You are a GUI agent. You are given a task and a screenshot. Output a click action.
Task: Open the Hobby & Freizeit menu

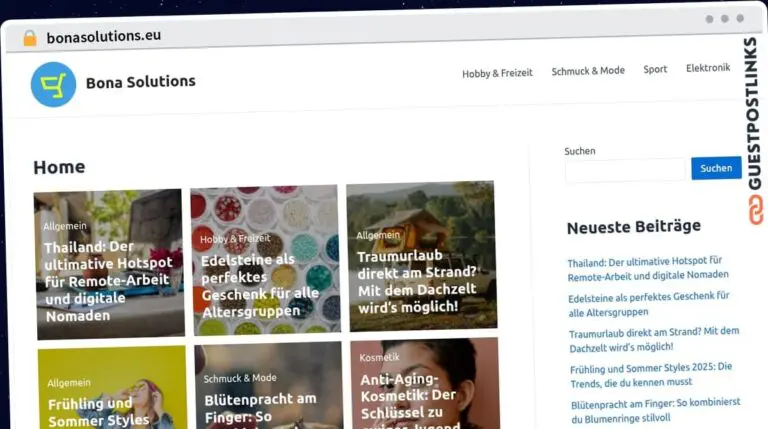pyautogui.click(x=497, y=73)
